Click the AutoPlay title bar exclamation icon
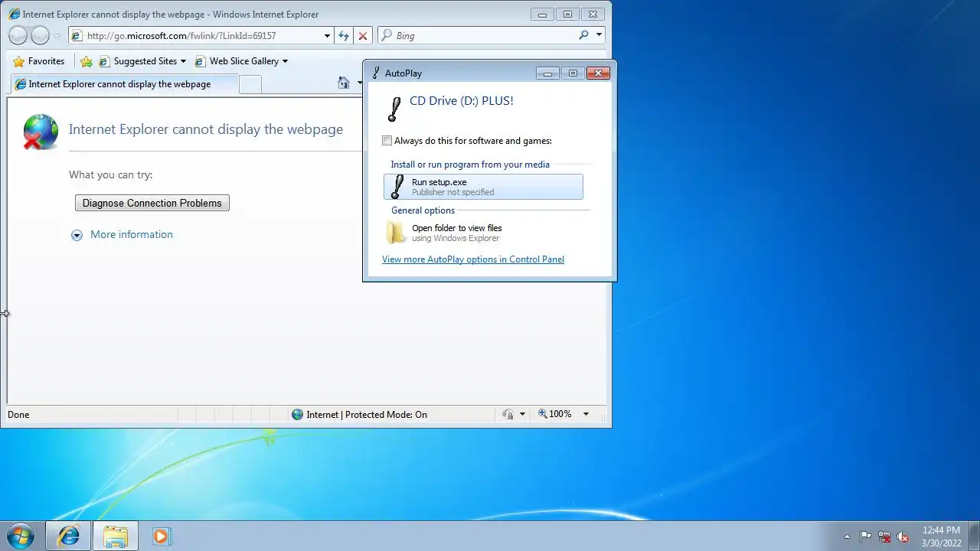The height and width of the screenshot is (551, 980). pyautogui.click(x=375, y=73)
